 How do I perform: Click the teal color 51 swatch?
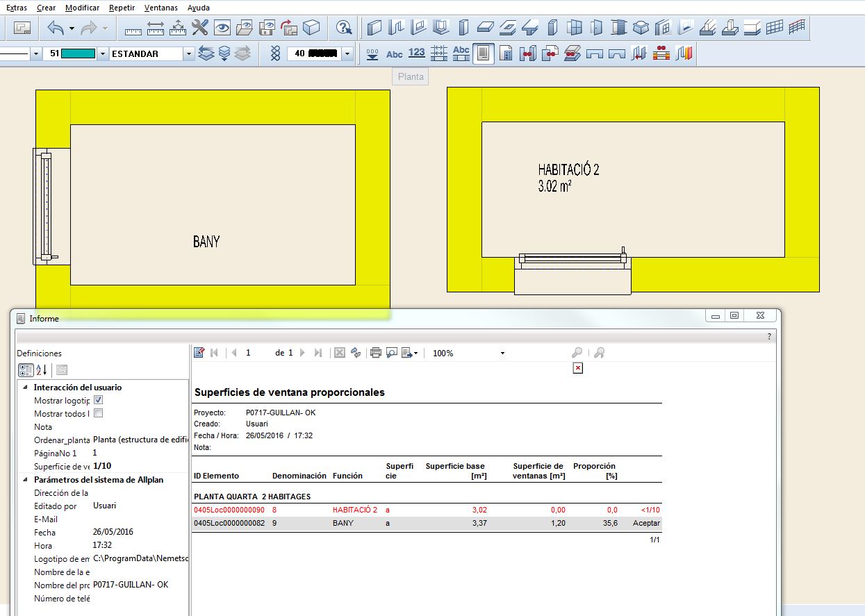tap(78, 53)
